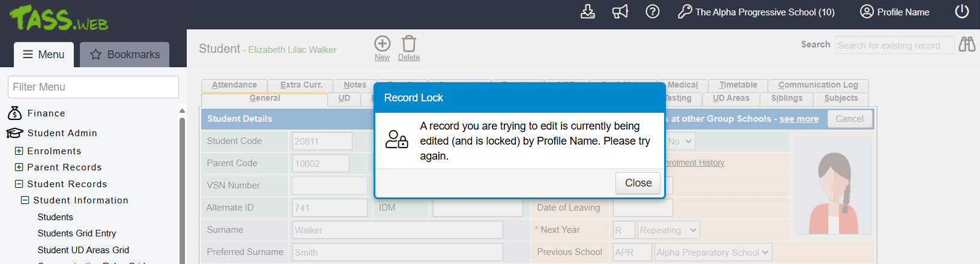
Task: Close the Record Lock dialog
Action: pos(638,183)
